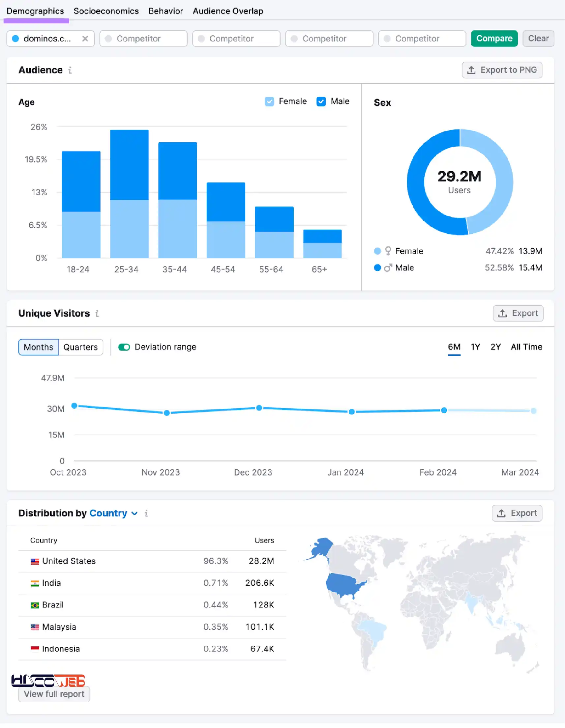
Task: Click the 25-34 age bar
Action: pyautogui.click(x=130, y=194)
